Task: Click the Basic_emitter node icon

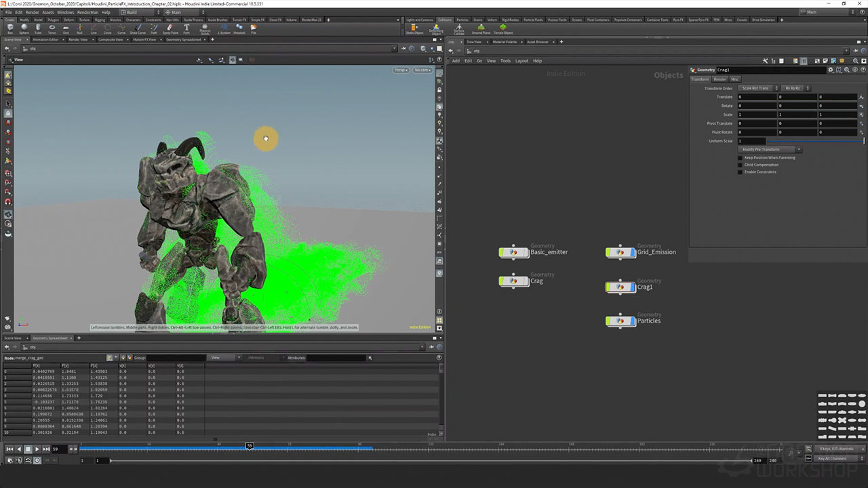Action: coord(513,252)
